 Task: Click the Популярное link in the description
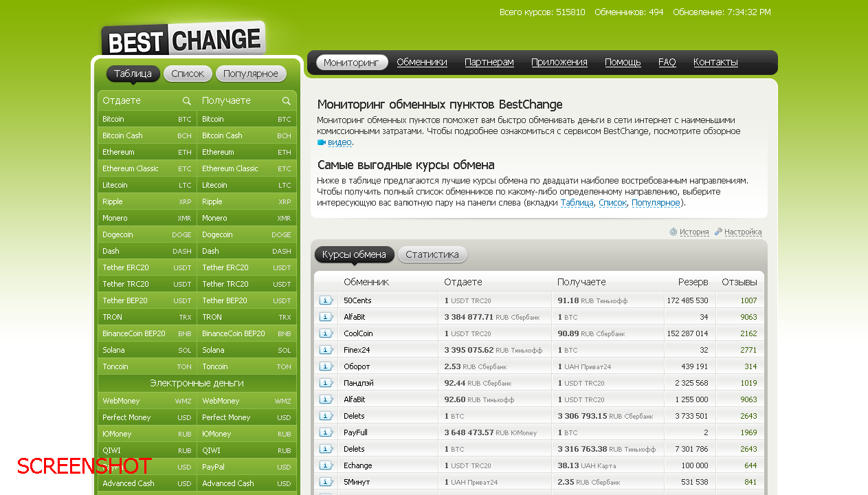coord(656,203)
